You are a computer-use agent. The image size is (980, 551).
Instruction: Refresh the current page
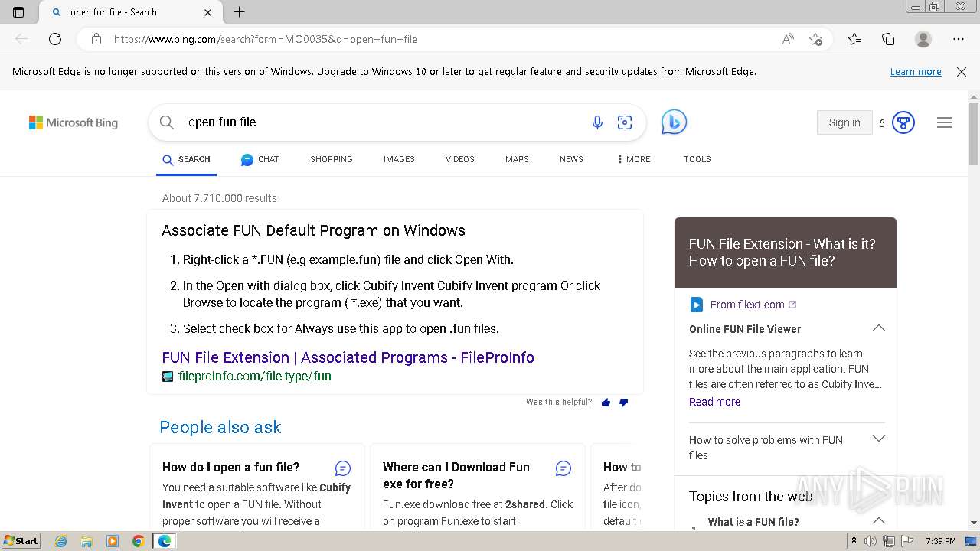pos(55,39)
